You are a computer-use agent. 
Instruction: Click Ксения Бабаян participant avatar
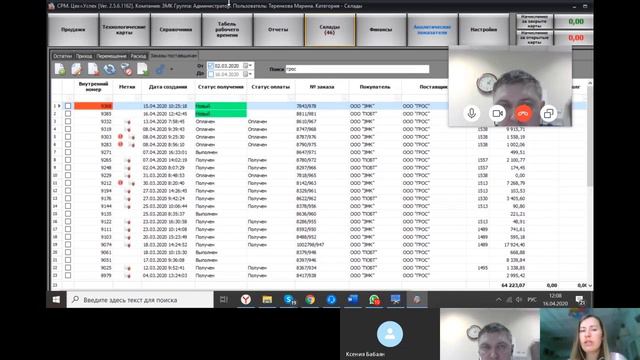click(390, 334)
